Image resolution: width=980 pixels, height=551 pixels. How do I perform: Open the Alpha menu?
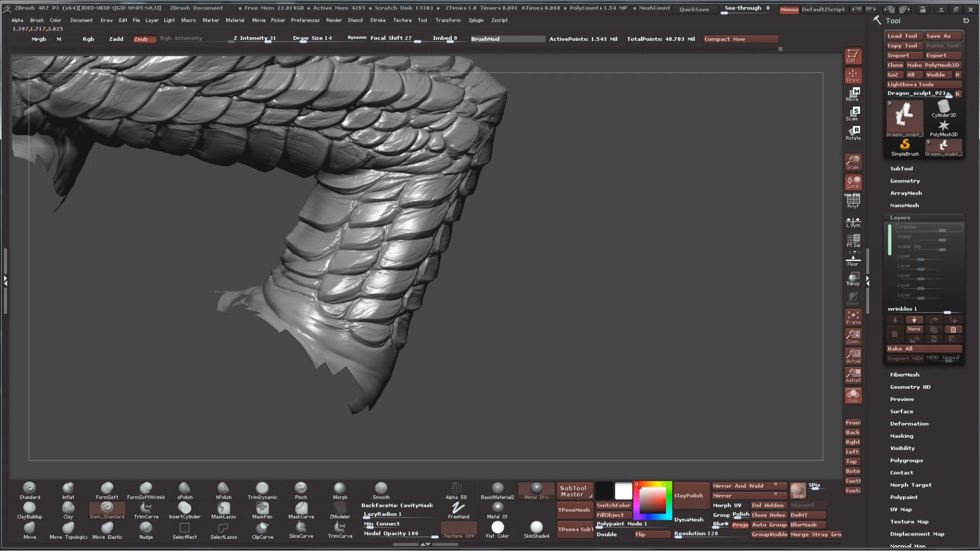(x=17, y=20)
